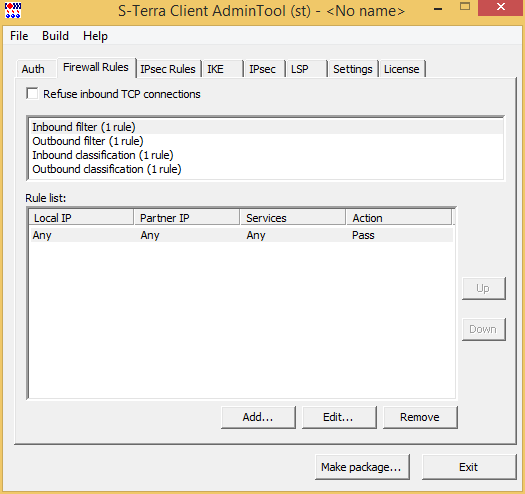Click the Add... button
Image resolution: width=525 pixels, height=494 pixels.
[x=258, y=417]
